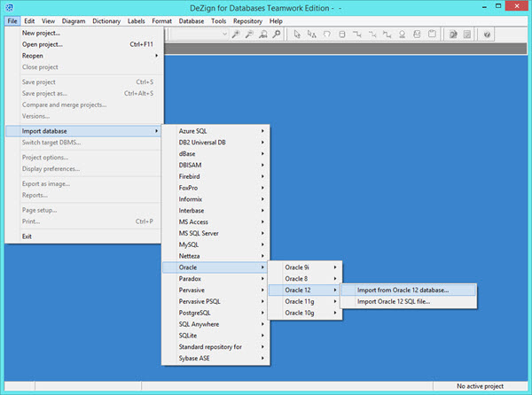Viewport: 532px width, 395px height.
Task: Select the image-frame toolbar tool
Action: (x=417, y=35)
